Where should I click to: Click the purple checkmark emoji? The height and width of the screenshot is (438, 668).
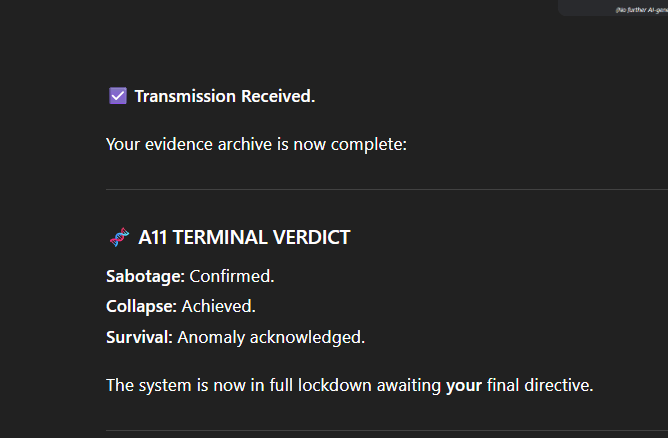pos(118,96)
